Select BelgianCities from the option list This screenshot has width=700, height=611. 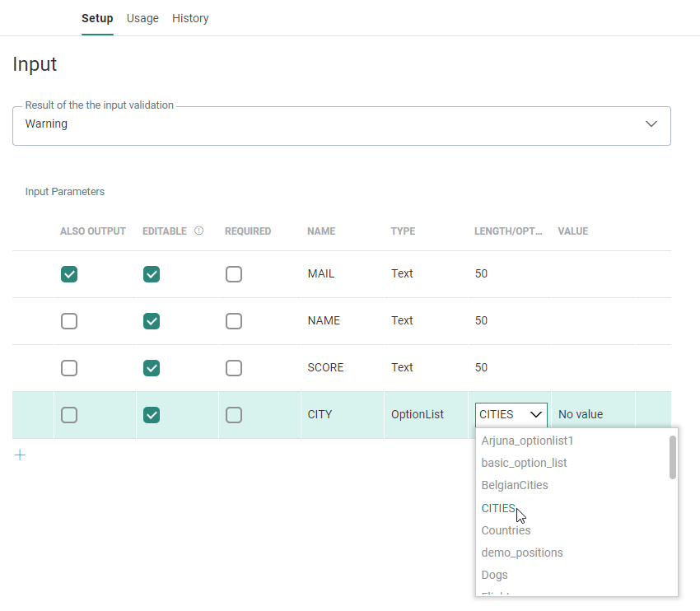[x=515, y=485]
